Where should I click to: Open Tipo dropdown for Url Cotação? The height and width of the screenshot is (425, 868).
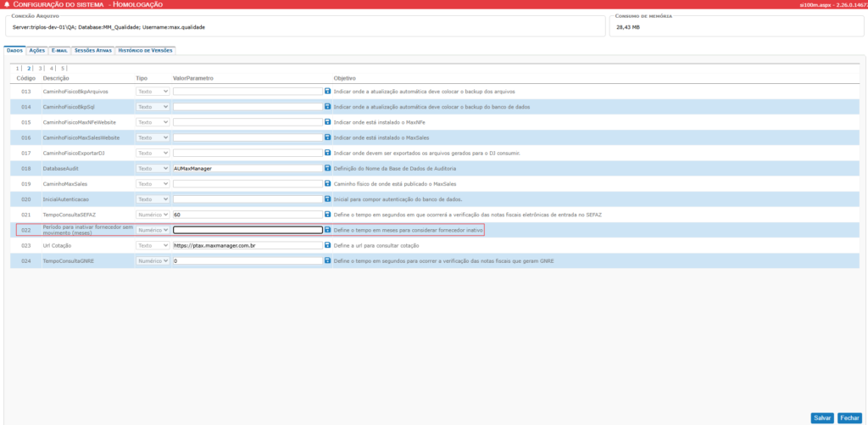153,245
